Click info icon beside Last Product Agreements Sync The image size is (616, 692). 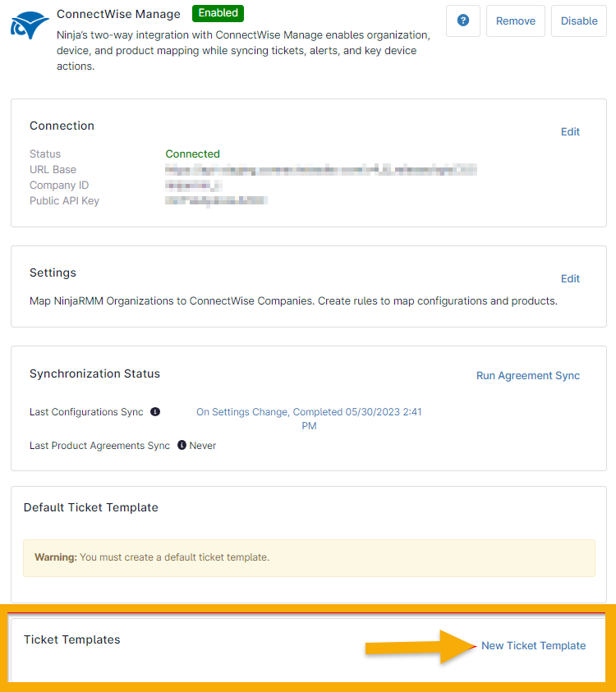(182, 446)
